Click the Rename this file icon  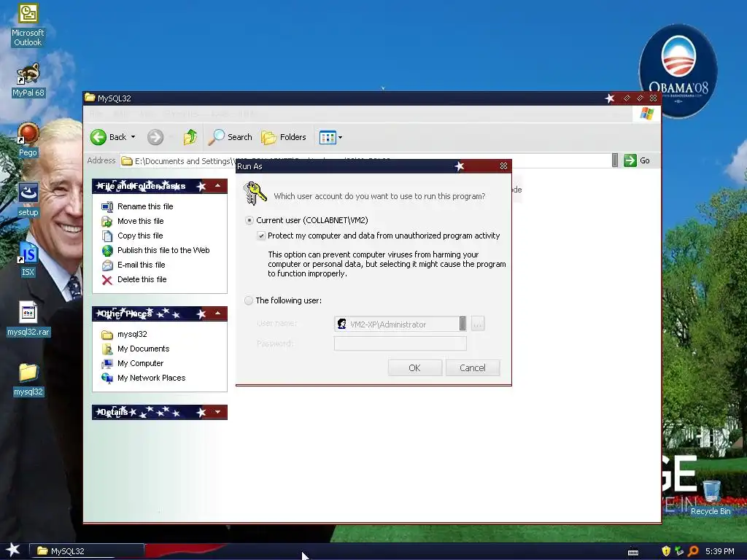[x=107, y=206]
